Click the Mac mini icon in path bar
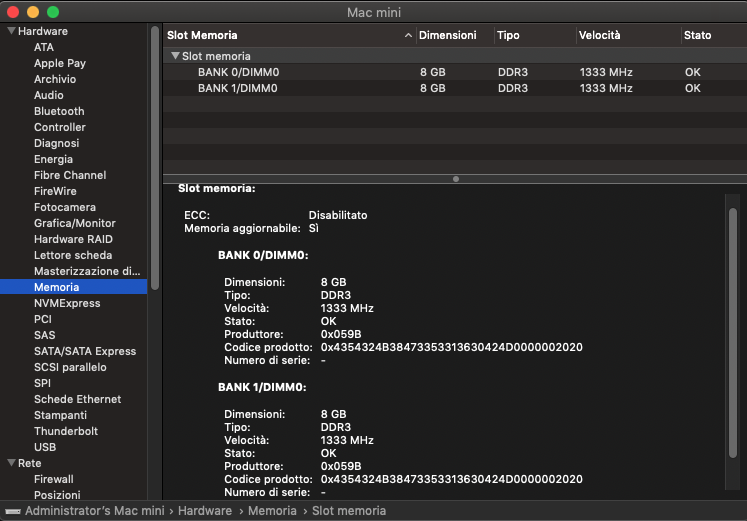The height and width of the screenshot is (521, 747). point(13,511)
